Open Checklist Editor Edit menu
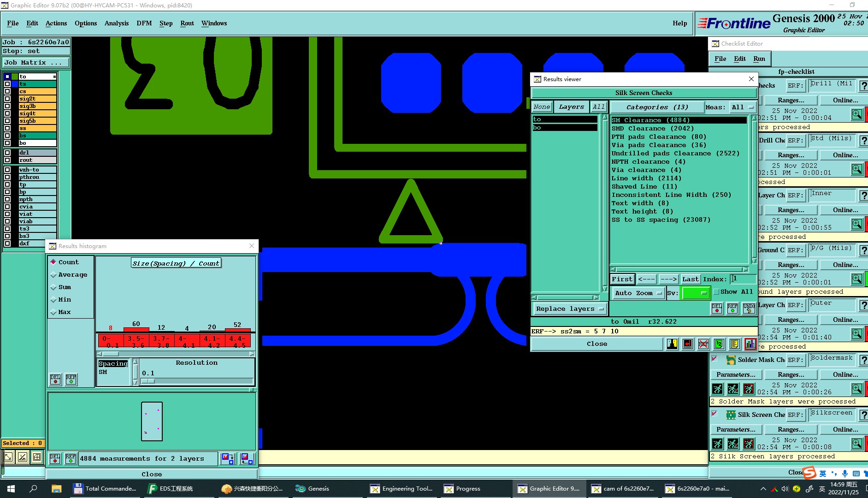The image size is (868, 498). (740, 59)
